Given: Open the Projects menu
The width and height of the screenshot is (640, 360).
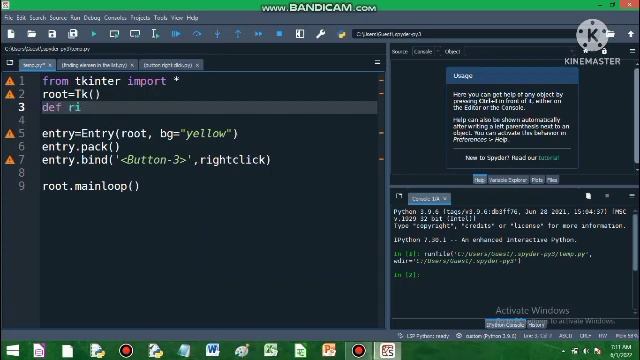Looking at the screenshot, I should pyautogui.click(x=140, y=18).
